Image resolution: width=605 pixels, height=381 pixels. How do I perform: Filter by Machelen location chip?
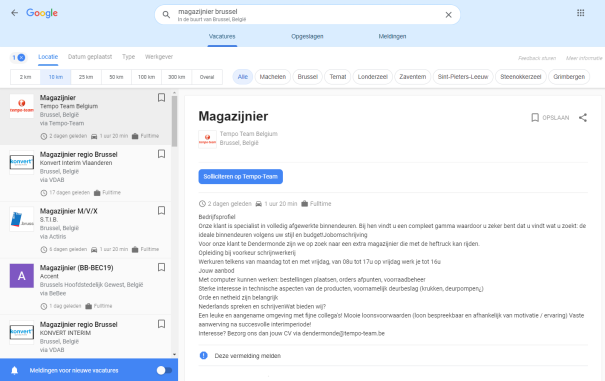tap(273, 77)
